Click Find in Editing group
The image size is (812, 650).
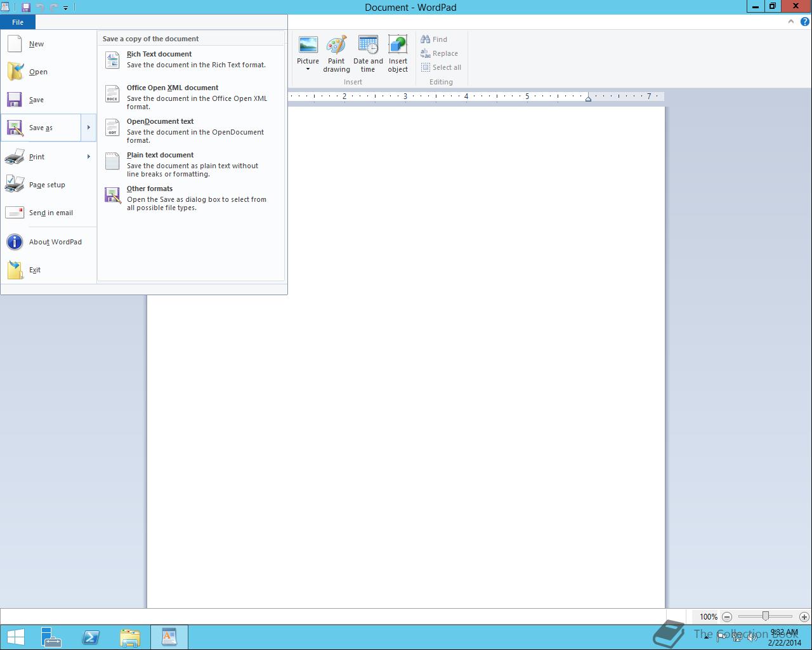click(434, 39)
